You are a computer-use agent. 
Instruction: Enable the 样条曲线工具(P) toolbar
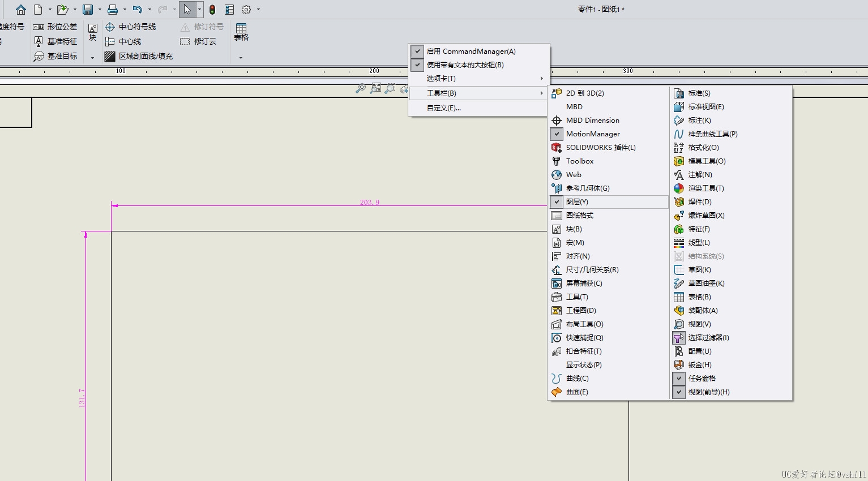(731, 134)
